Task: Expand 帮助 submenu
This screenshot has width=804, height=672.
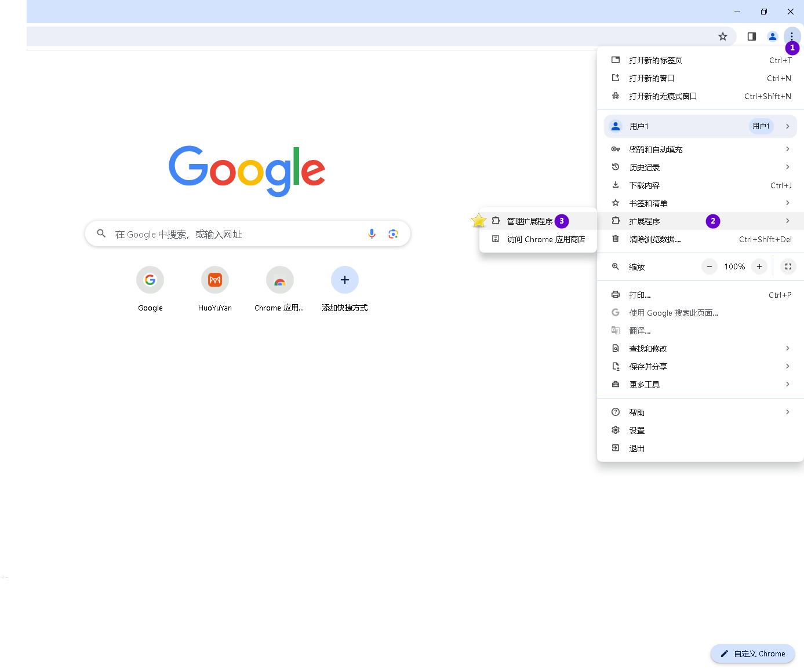Action: click(700, 412)
